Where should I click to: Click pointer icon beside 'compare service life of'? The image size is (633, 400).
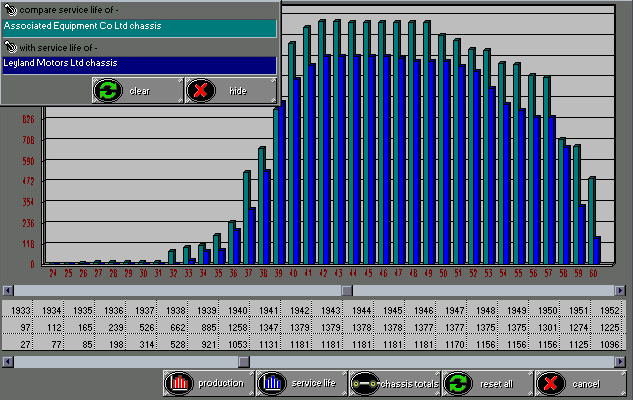pyautogui.click(x=10, y=10)
